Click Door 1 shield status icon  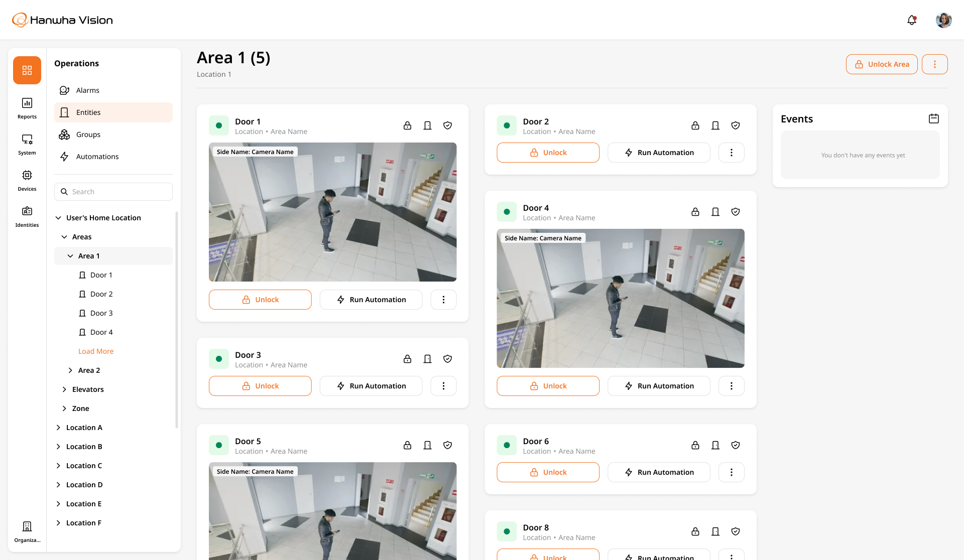pos(448,125)
